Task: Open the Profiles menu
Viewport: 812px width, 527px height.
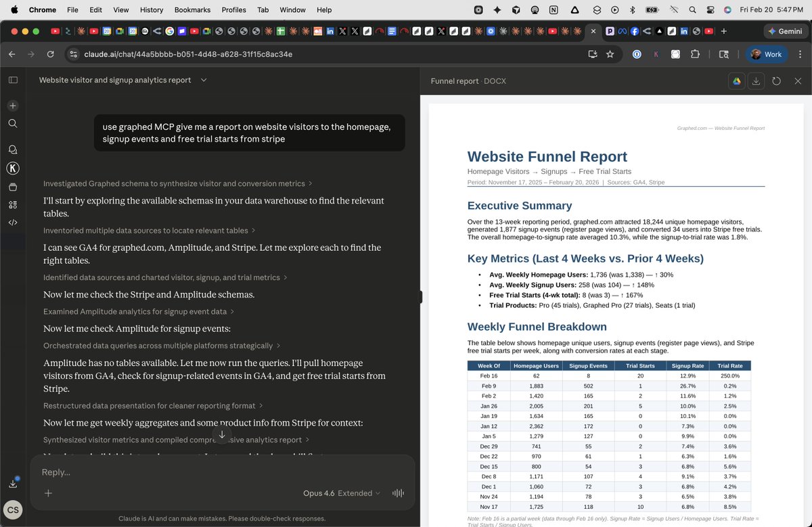Action: tap(234, 9)
